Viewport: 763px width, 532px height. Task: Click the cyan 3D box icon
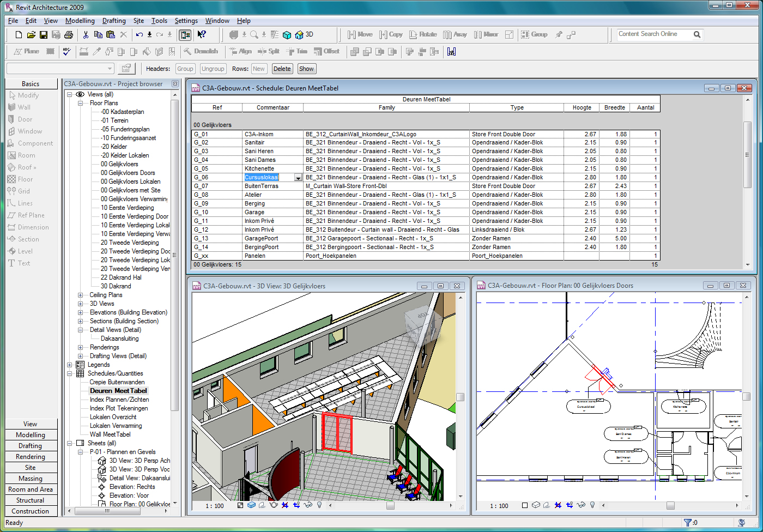(x=287, y=35)
